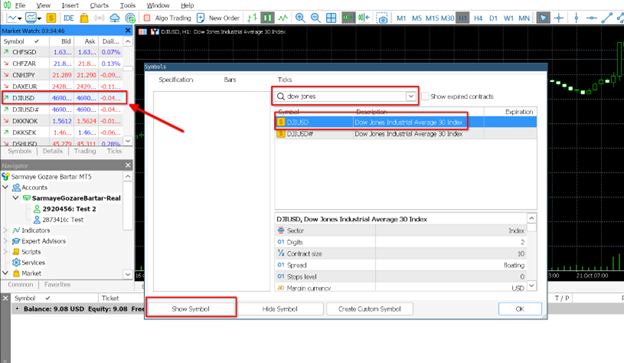Select account 2920456: Test 2
Screen dimensions: 624x363
(x=69, y=209)
